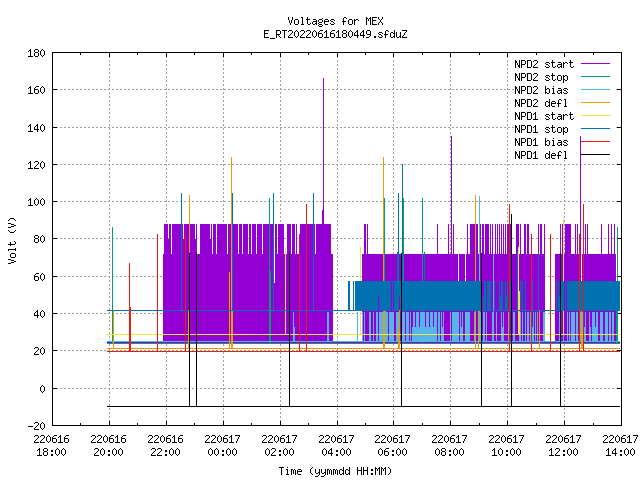Screen dimensions: 640x480
Task: Click the purple NPD2 start legend line
Action: coord(595,64)
